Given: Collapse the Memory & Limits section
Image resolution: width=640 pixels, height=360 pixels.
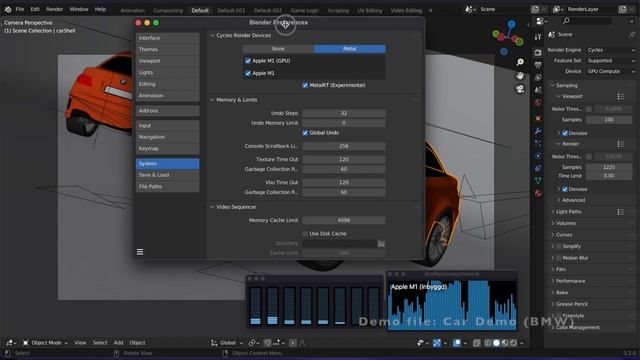Looking at the screenshot, I should [x=212, y=100].
